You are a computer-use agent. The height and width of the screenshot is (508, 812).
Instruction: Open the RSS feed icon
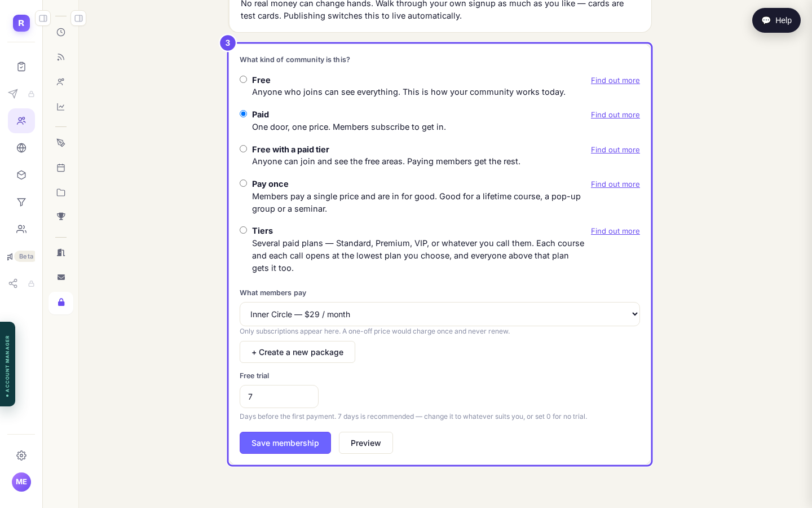61,57
